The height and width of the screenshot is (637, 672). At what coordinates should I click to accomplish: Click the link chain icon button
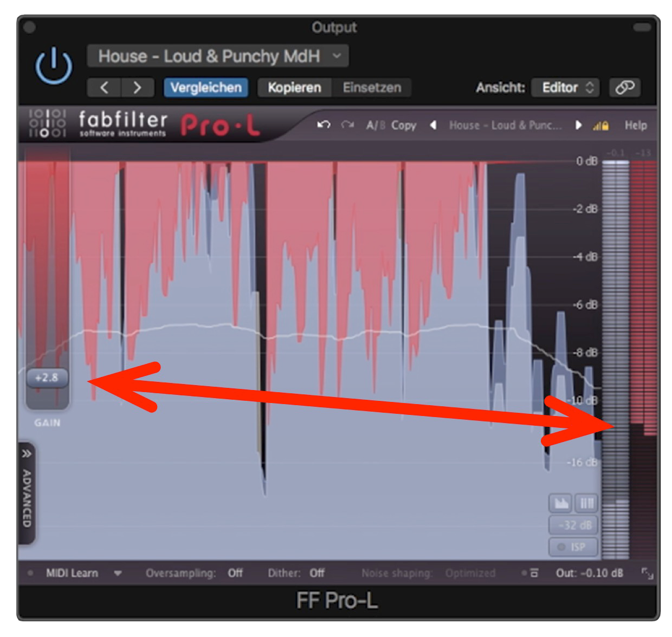coord(625,88)
